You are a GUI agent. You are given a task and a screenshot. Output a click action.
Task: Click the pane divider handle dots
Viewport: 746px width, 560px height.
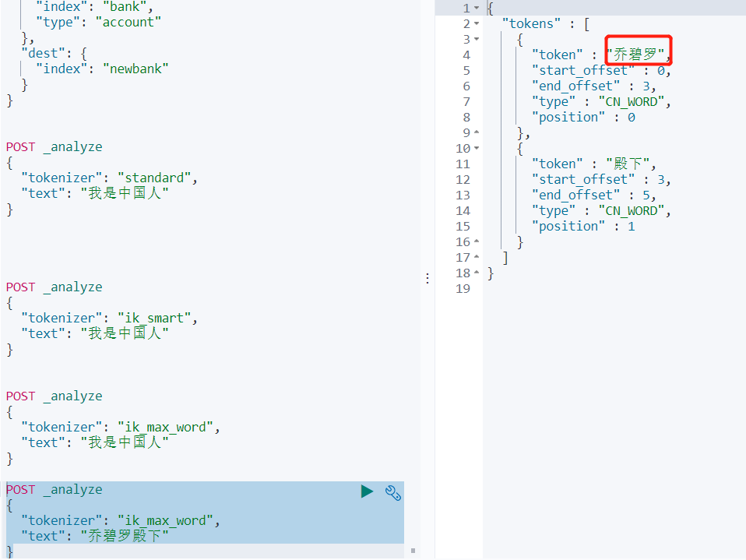point(428,278)
